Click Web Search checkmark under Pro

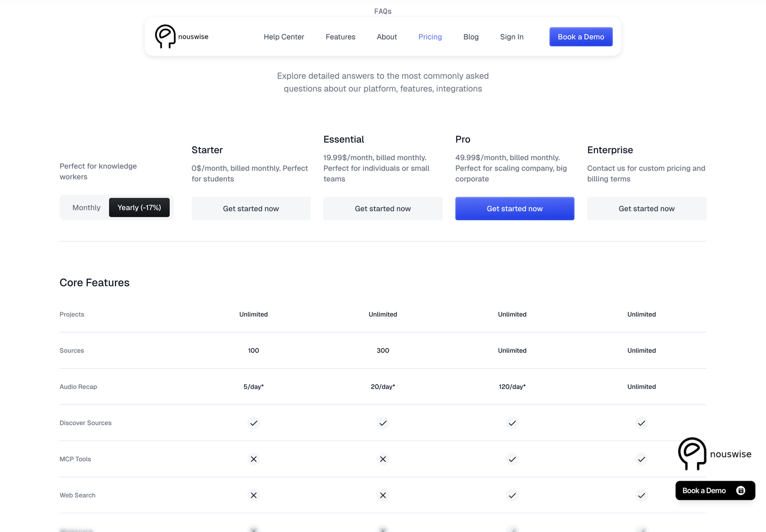click(512, 495)
